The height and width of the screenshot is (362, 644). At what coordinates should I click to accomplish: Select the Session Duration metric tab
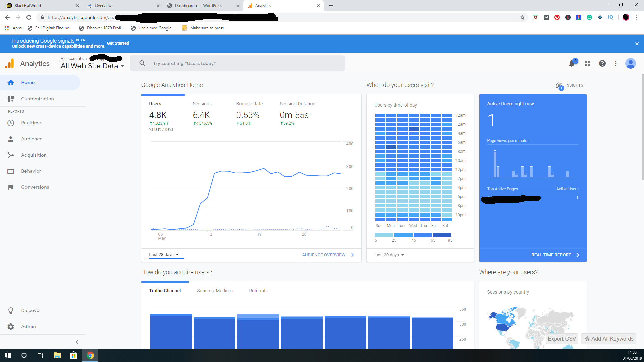coord(298,114)
